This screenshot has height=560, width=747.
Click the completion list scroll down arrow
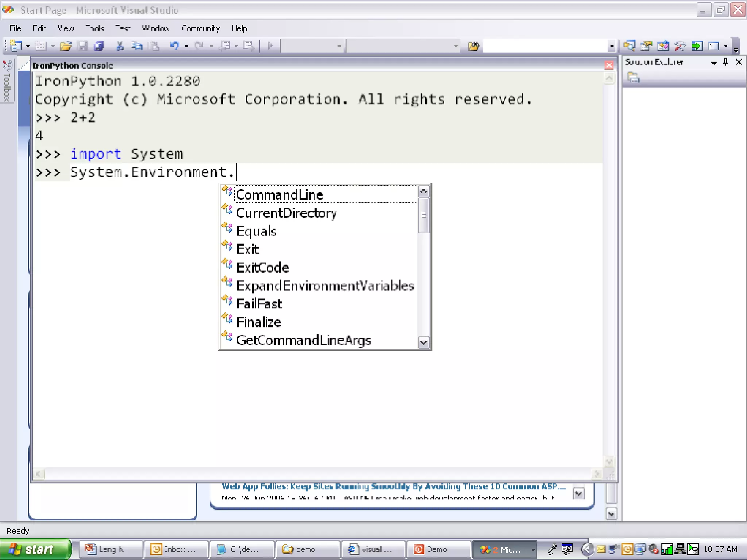423,342
